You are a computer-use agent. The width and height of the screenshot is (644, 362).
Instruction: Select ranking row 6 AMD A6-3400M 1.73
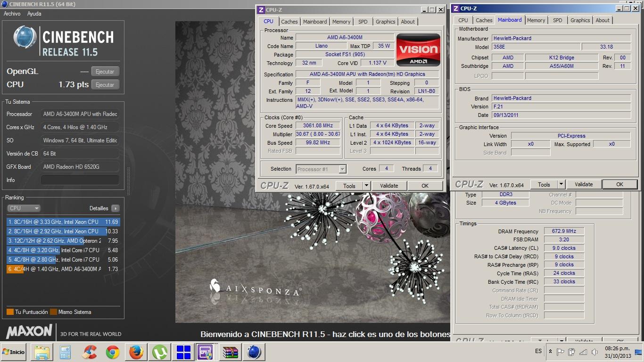pyautogui.click(x=64, y=269)
